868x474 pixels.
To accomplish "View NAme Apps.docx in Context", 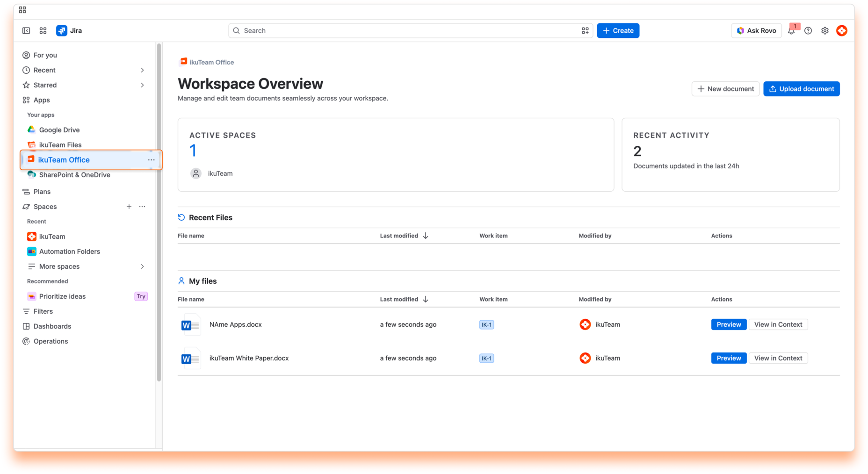I will 778,324.
